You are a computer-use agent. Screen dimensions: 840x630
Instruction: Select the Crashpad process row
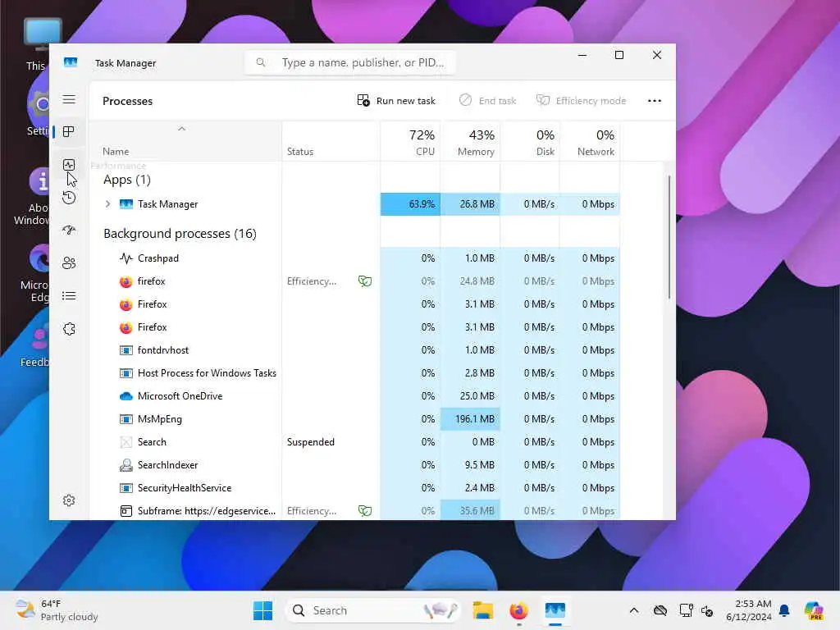pos(354,258)
